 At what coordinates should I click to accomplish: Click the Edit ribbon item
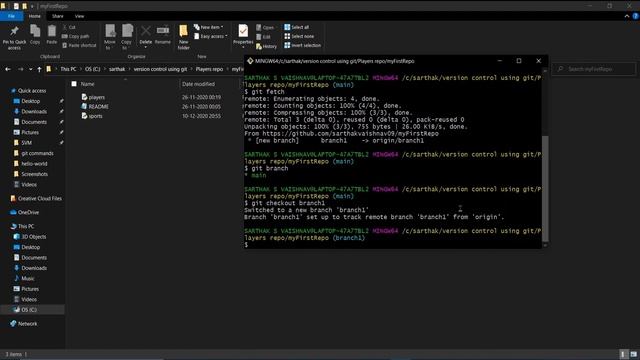coord(263,37)
